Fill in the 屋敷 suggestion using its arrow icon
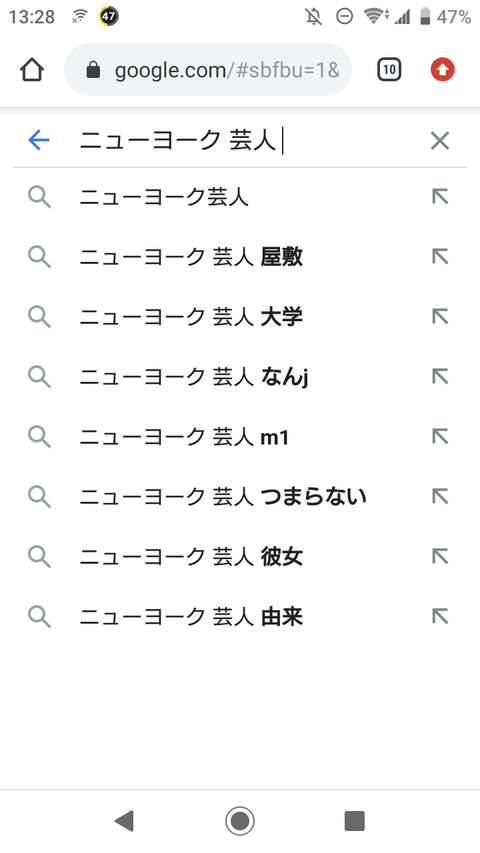 [440, 257]
